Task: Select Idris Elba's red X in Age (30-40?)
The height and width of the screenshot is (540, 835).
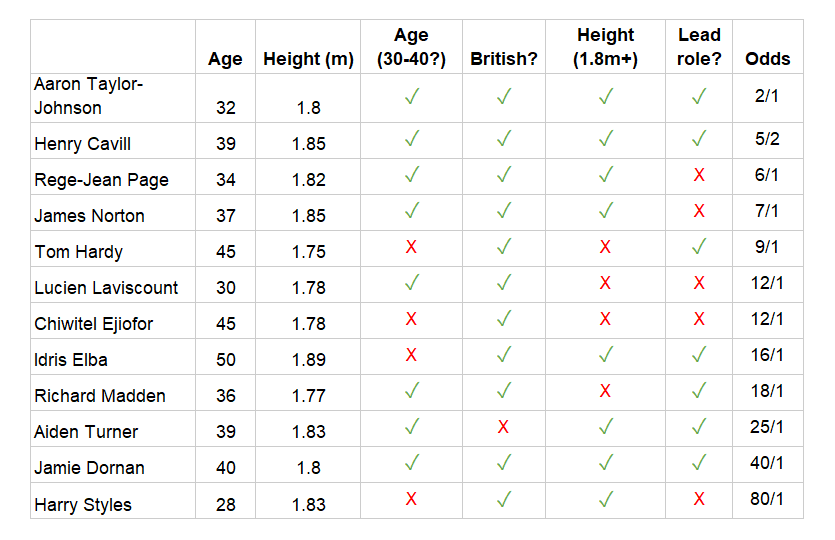Action: pyautogui.click(x=411, y=355)
